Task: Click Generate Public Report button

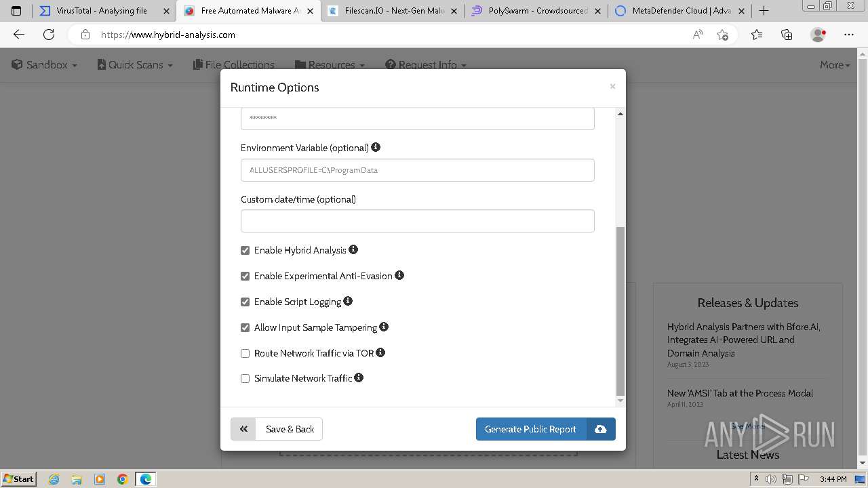Action: pyautogui.click(x=530, y=429)
